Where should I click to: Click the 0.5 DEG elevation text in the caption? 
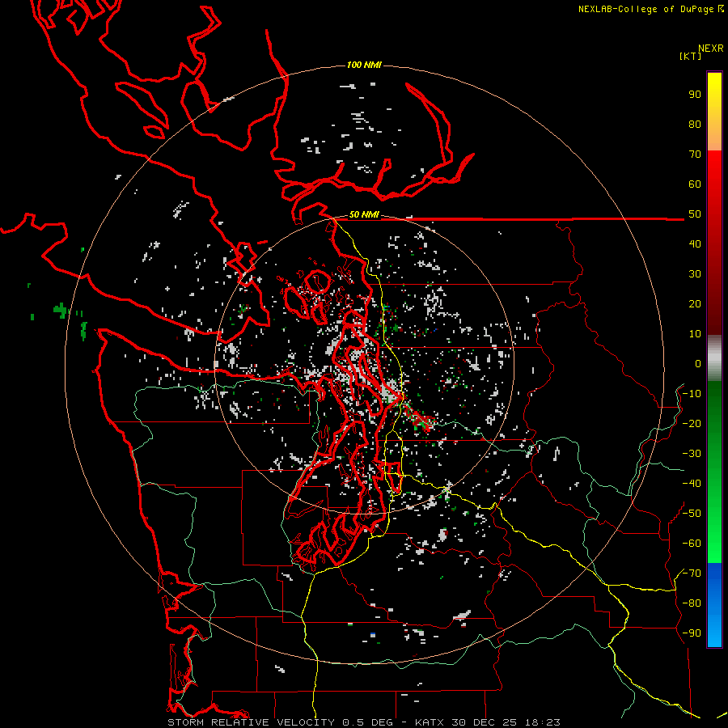(368, 722)
